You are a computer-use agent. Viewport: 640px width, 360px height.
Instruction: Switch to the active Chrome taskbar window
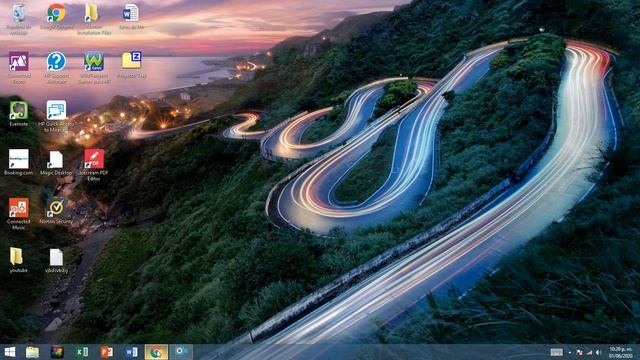pos(156,352)
